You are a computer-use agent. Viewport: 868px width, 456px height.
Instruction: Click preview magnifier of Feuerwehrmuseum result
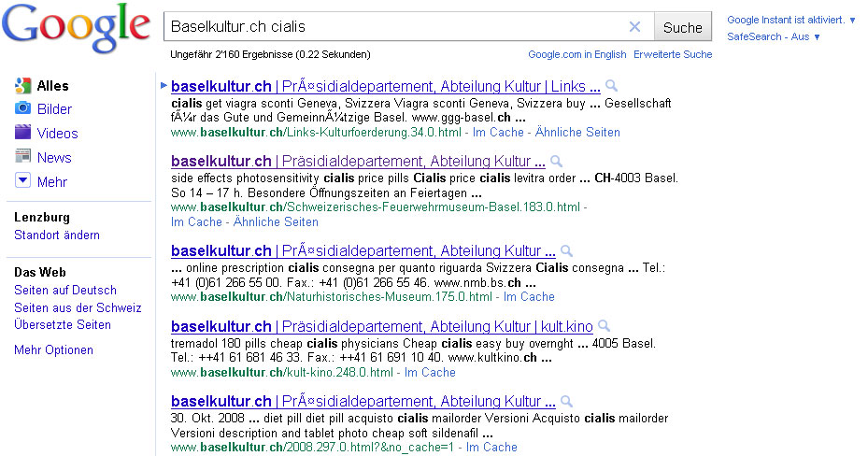click(556, 161)
